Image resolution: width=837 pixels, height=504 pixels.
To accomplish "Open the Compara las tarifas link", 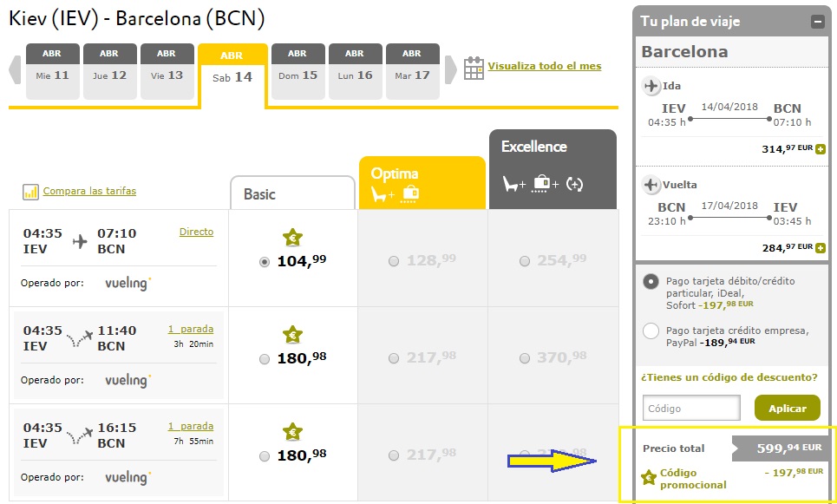I will point(89,191).
